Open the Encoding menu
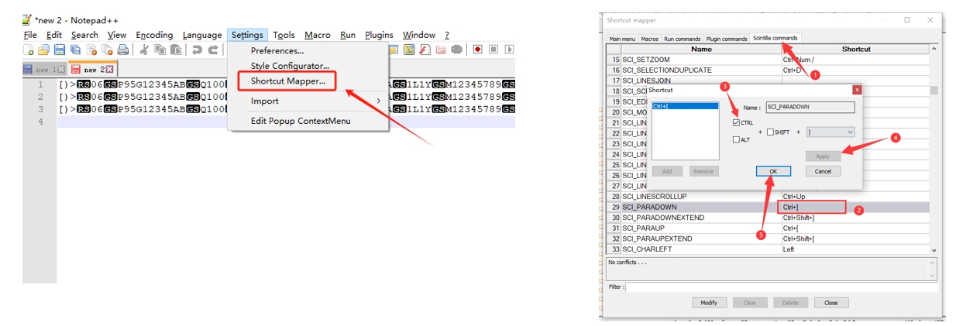980x326 pixels. click(154, 35)
